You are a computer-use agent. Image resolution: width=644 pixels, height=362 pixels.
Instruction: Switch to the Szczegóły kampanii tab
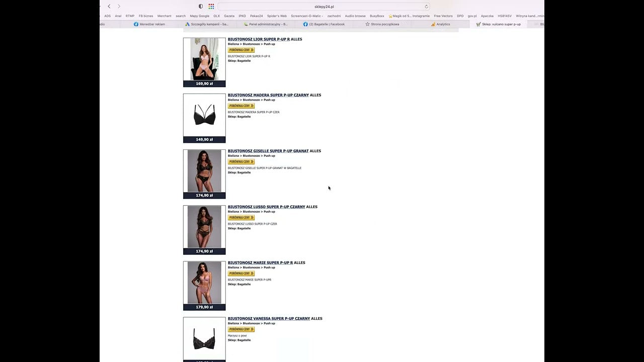click(207, 24)
